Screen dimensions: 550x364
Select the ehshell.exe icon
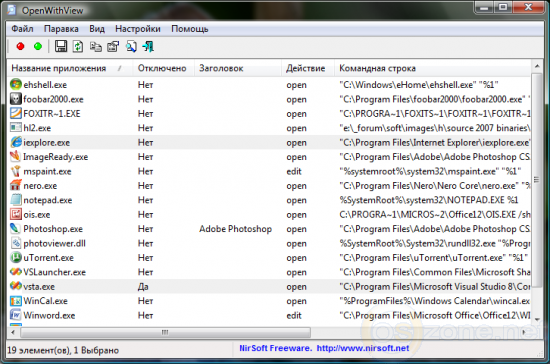point(15,85)
